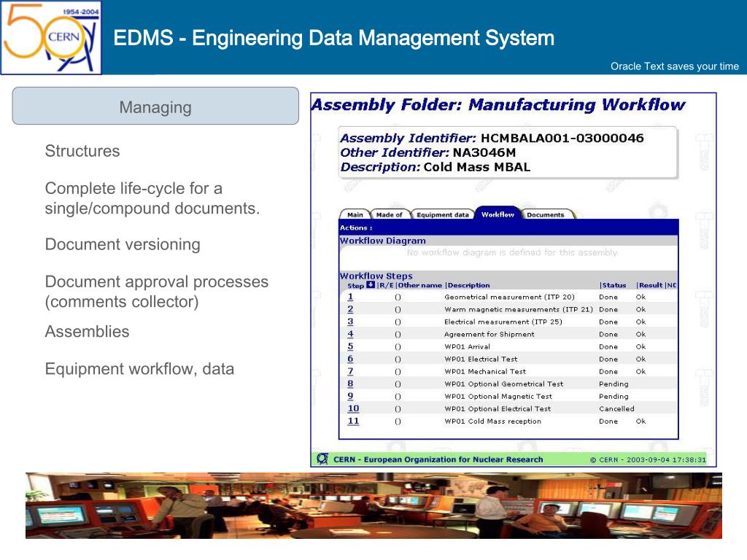Click 'Warm magnetic measurements (ITP 21)' description
The height and width of the screenshot is (560, 747).
click(x=519, y=309)
